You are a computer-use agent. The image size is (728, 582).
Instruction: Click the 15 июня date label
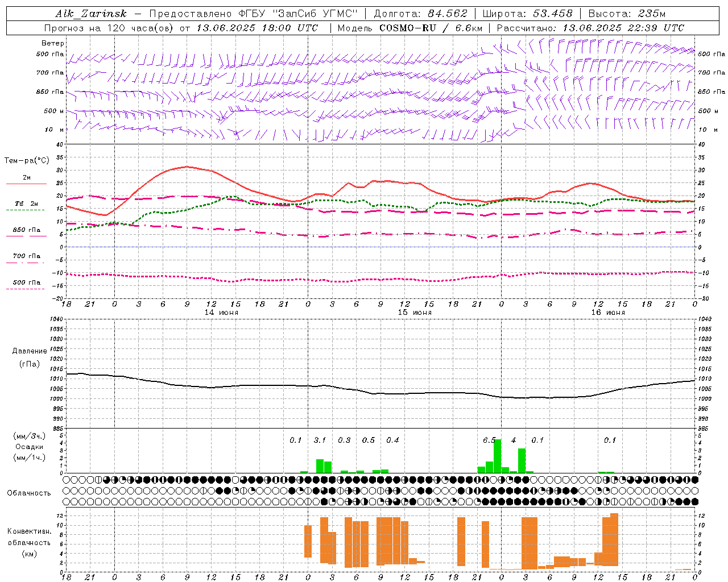[x=415, y=313]
